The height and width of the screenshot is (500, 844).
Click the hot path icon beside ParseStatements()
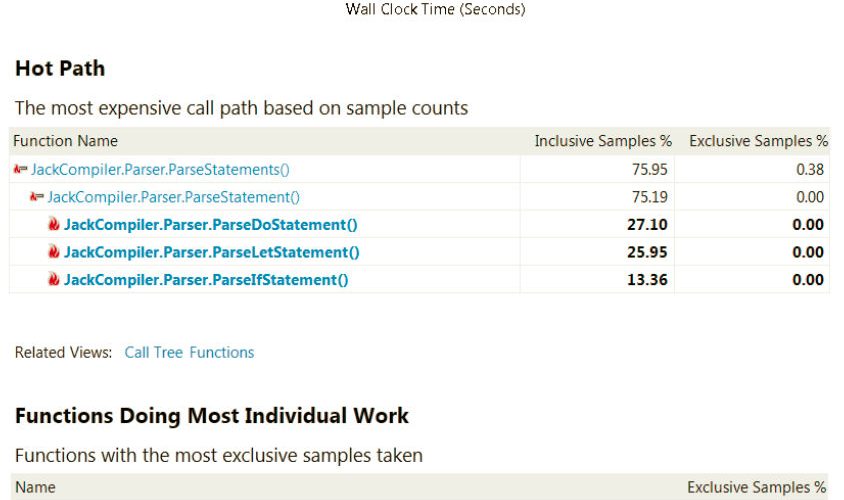(x=20, y=170)
